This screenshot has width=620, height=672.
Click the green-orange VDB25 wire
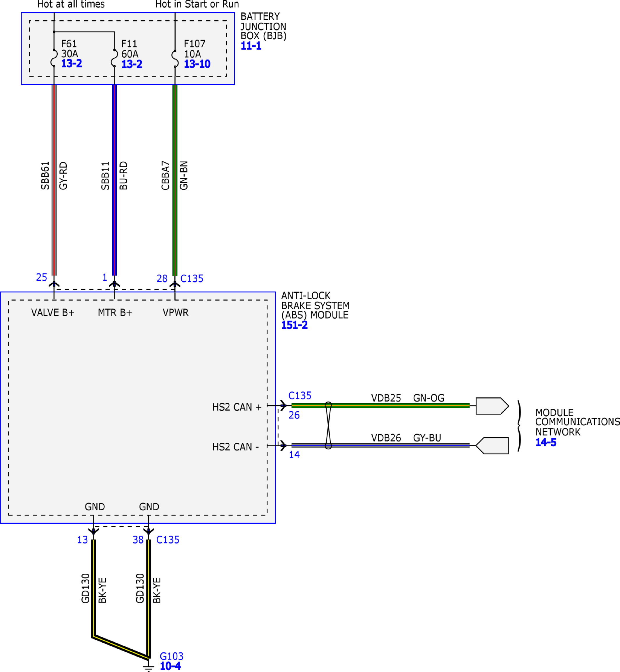click(x=380, y=406)
